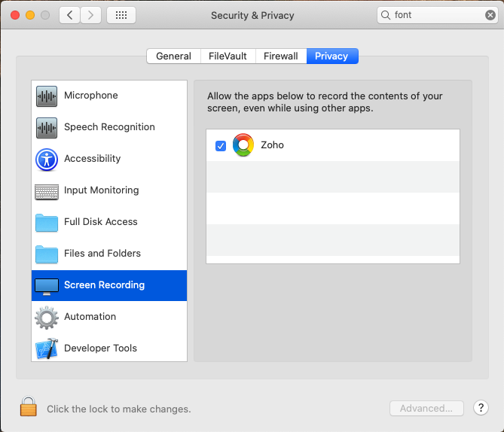Viewport: 504px width, 432px height.
Task: Select the Speech Recognition waveform icon
Action: tap(47, 127)
